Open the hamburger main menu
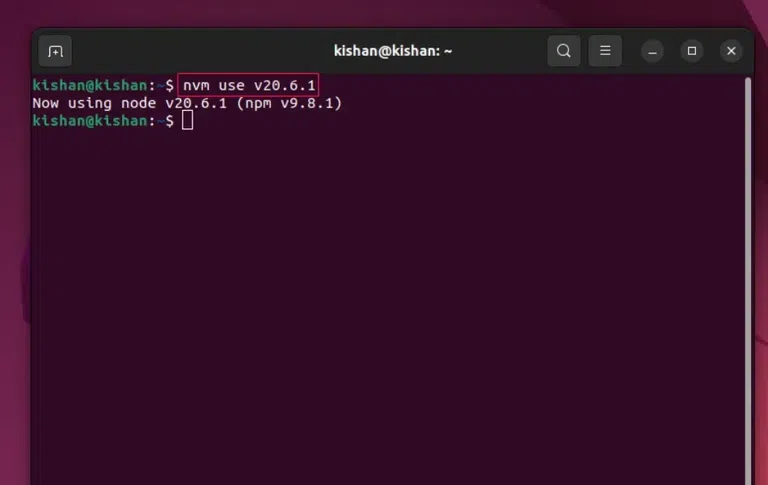The height and width of the screenshot is (485, 768). [x=605, y=50]
